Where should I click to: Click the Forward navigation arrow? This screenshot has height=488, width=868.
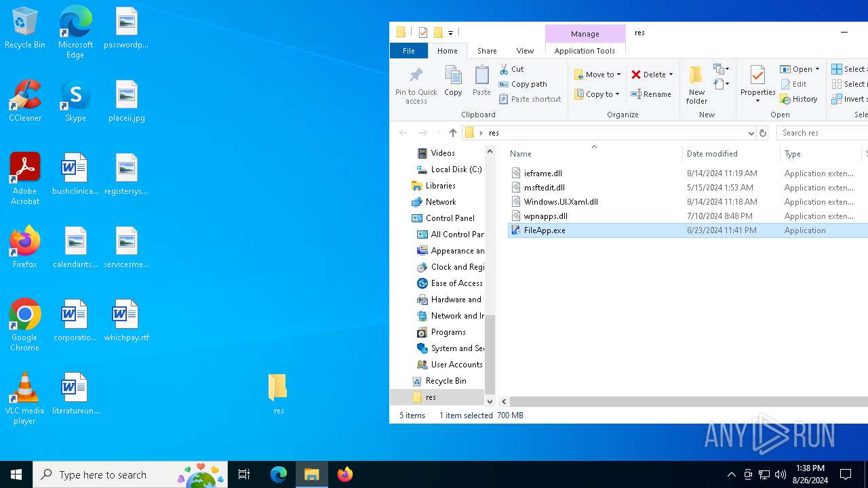422,133
